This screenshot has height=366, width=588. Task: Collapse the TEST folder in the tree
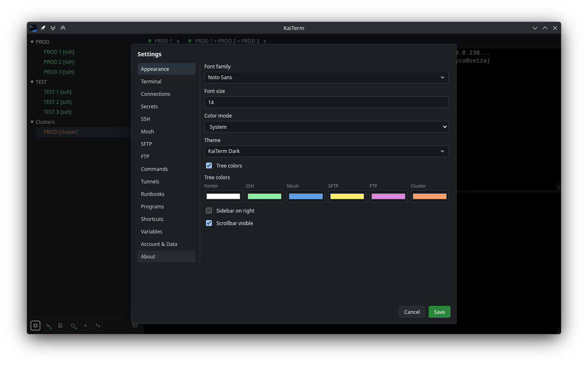tap(32, 82)
